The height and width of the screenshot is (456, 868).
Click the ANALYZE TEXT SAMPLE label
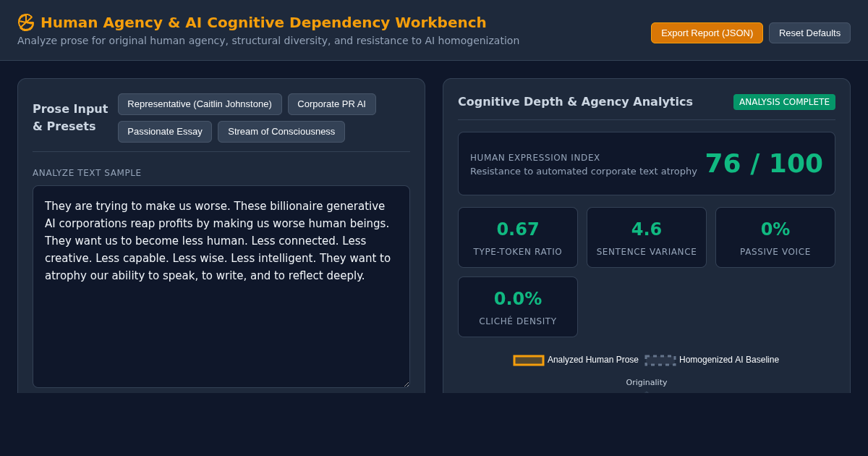(x=87, y=173)
